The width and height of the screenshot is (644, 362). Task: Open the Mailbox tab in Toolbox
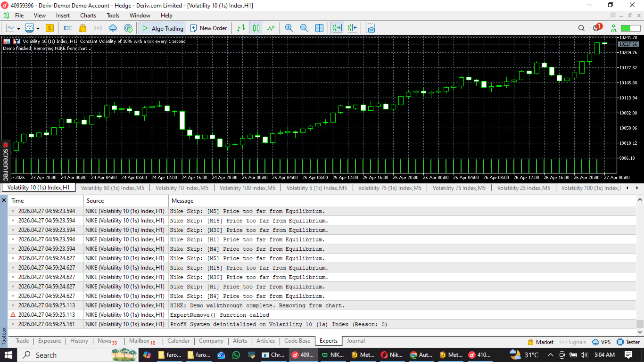tap(142, 341)
